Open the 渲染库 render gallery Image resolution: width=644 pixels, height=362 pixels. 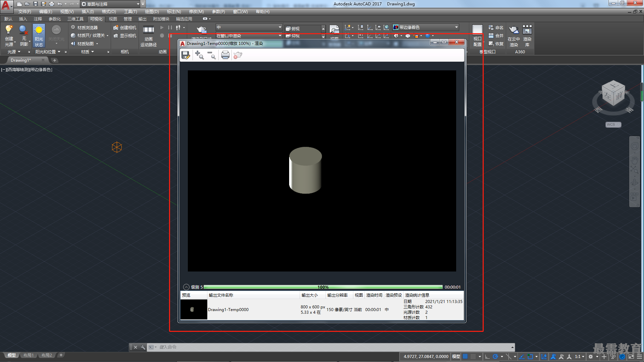click(527, 36)
